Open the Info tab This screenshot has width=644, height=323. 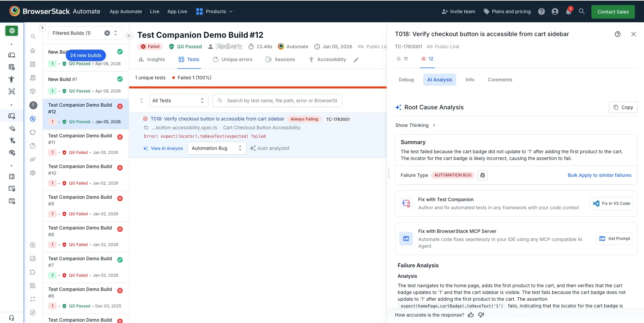pos(470,80)
